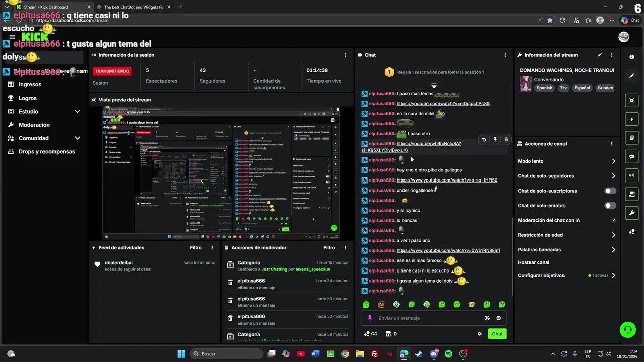The height and width of the screenshot is (362, 644).
Task: Edit stream info with pencil icon
Action: pos(599,55)
